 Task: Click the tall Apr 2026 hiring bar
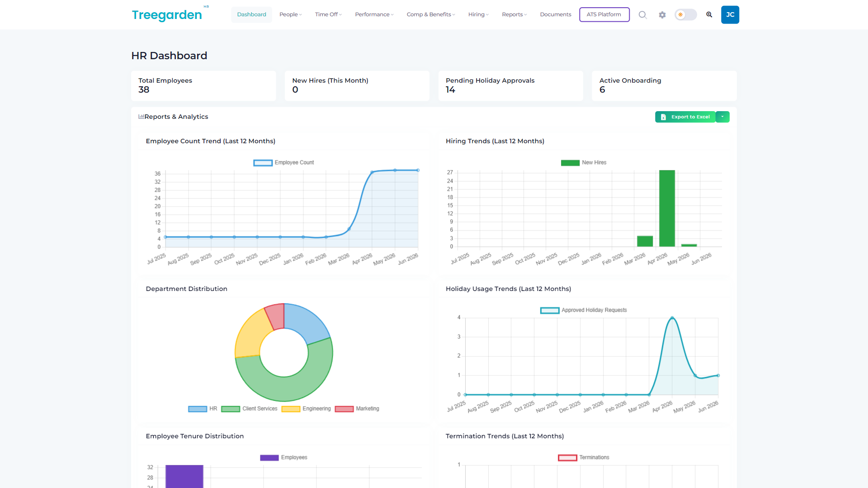click(x=667, y=208)
